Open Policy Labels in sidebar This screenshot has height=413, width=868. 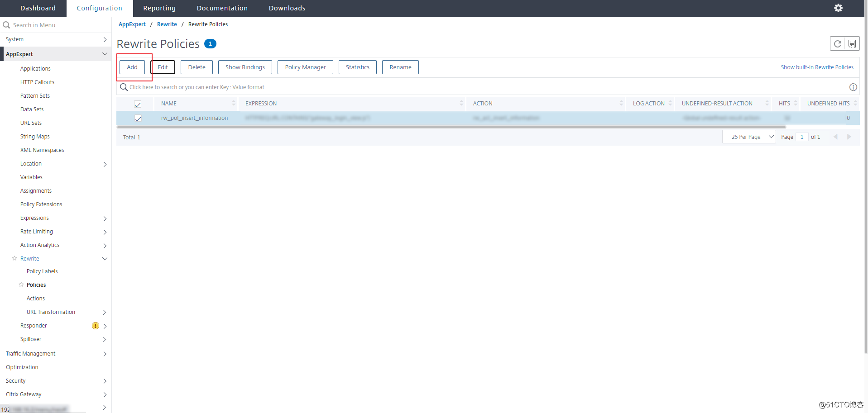click(42, 271)
